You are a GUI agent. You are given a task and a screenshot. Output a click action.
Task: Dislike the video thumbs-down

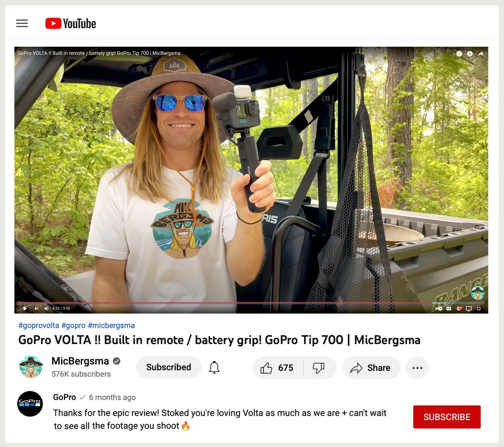[318, 368]
